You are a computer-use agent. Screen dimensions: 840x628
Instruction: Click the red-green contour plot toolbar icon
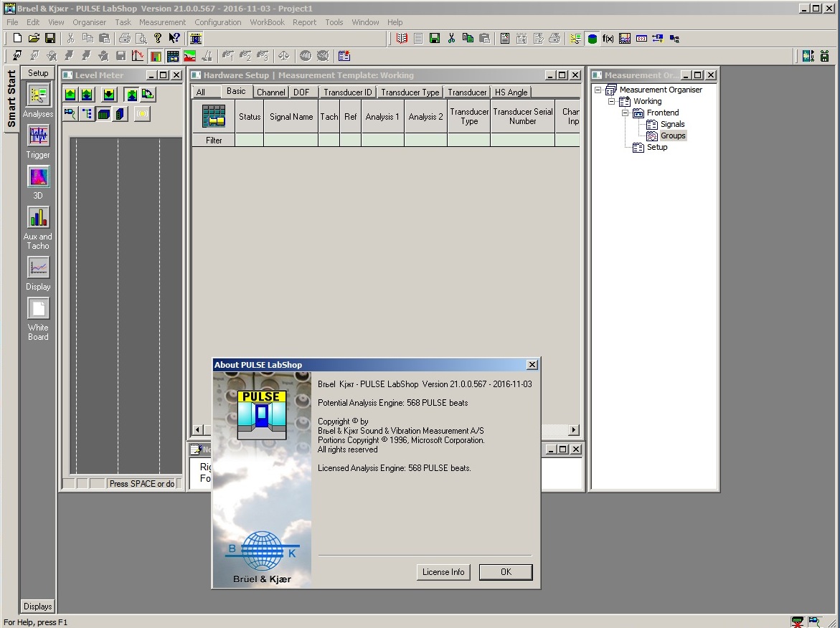click(189, 56)
